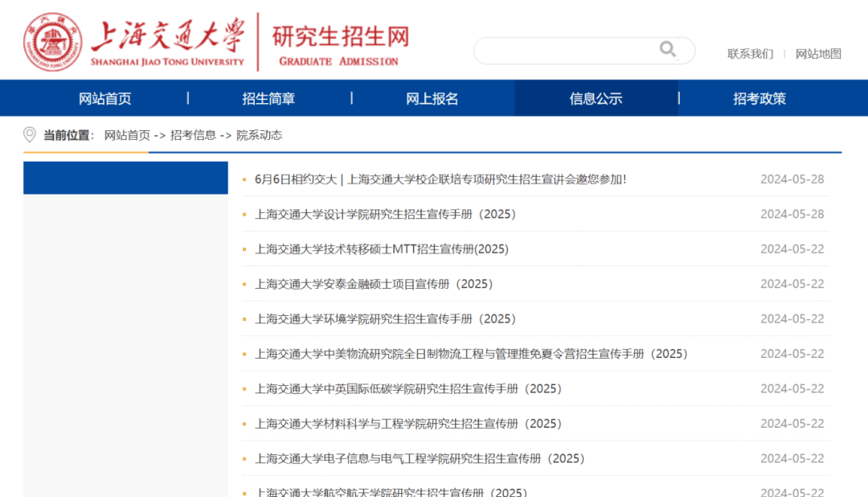
Task: Open the 6月6日相约交大 announcement
Action: click(440, 179)
